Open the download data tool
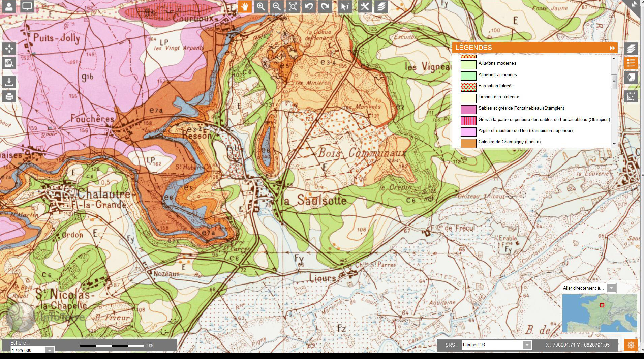644x359 pixels. pyautogui.click(x=9, y=81)
